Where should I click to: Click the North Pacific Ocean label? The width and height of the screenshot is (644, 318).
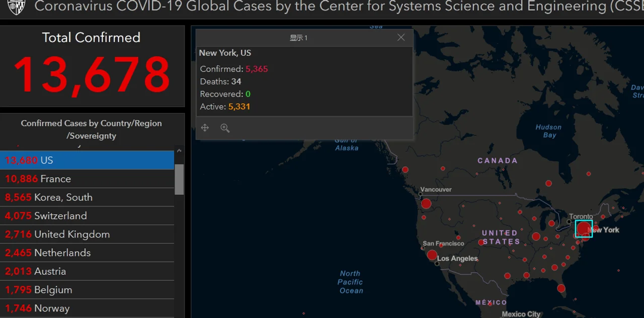click(350, 282)
